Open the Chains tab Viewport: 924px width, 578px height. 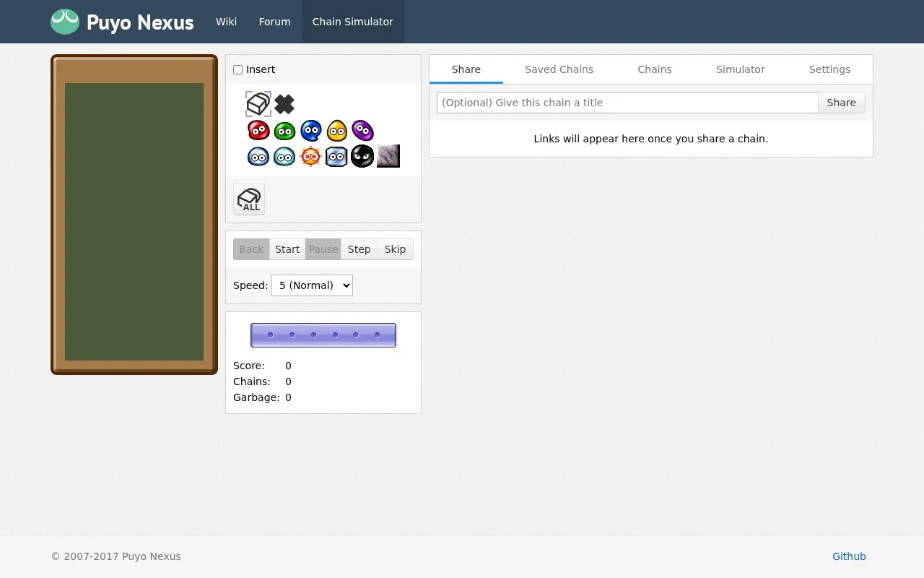(x=655, y=69)
